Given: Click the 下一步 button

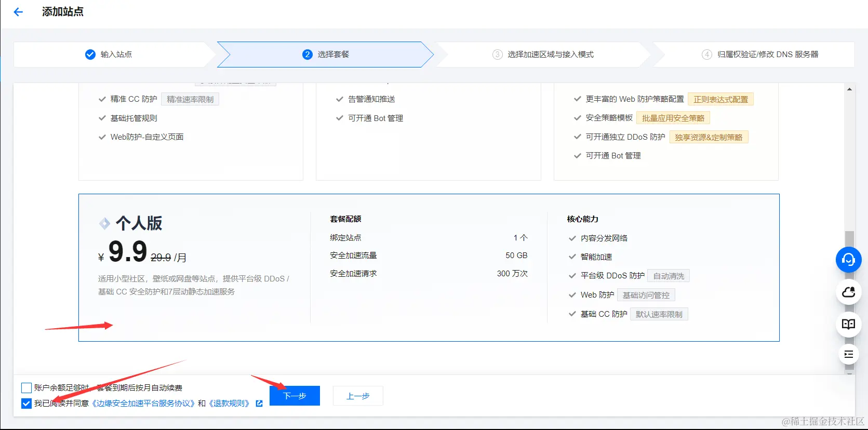Looking at the screenshot, I should click(x=295, y=396).
